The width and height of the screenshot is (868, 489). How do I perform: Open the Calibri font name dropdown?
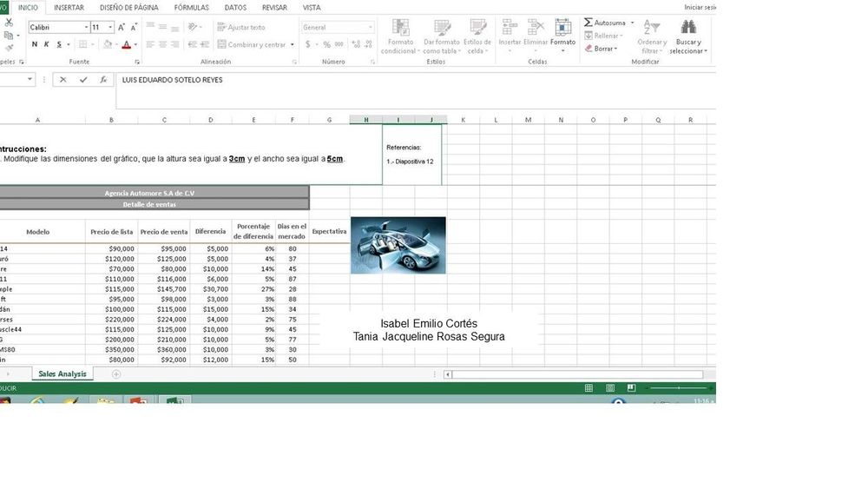click(87, 28)
